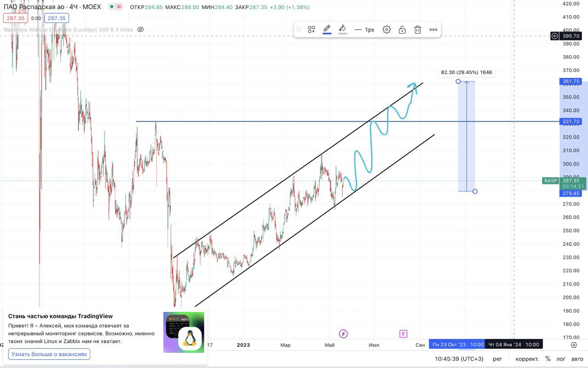
Task: Grab the drawing toolbar drag handle
Action: 299,29
